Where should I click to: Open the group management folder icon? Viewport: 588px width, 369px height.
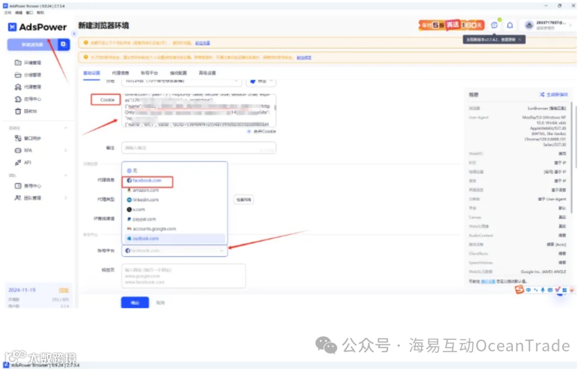(18, 75)
